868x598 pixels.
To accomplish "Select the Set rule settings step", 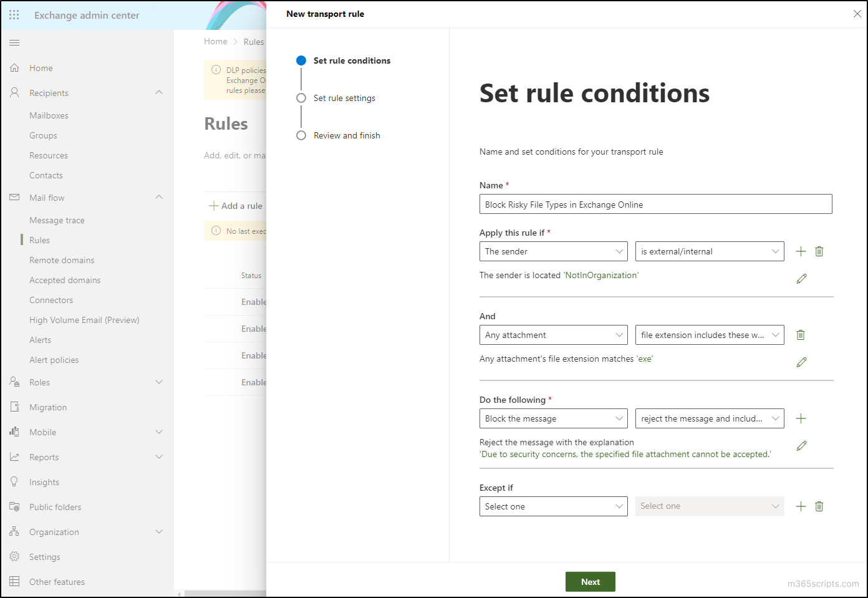I will tap(344, 98).
